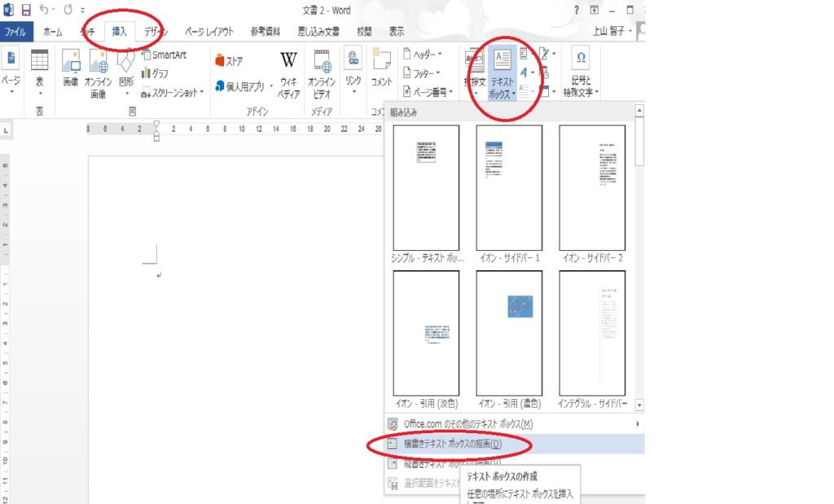
Task: Insert a hyperlink with リンク
Action: tap(352, 69)
